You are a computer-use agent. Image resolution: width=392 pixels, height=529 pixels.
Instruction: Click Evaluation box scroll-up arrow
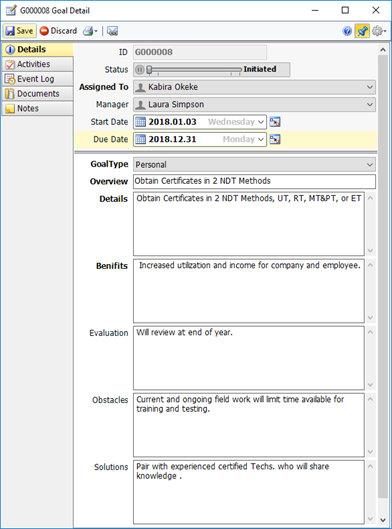pyautogui.click(x=370, y=332)
